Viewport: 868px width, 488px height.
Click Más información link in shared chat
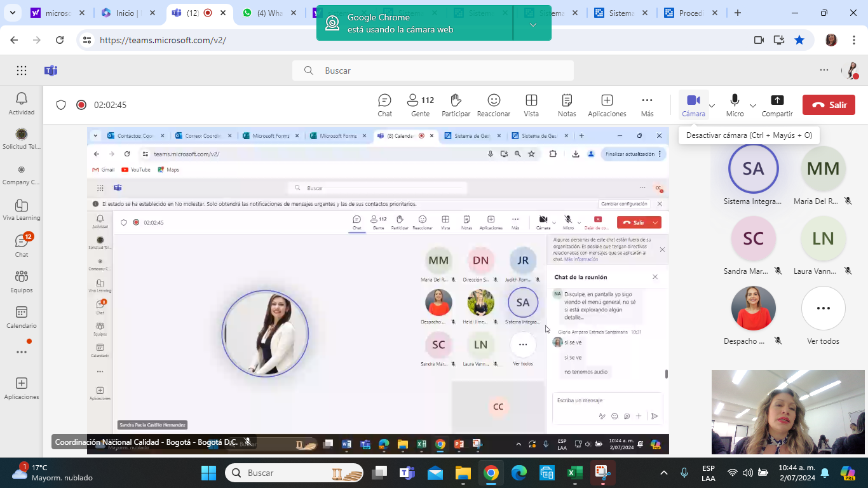(x=581, y=259)
